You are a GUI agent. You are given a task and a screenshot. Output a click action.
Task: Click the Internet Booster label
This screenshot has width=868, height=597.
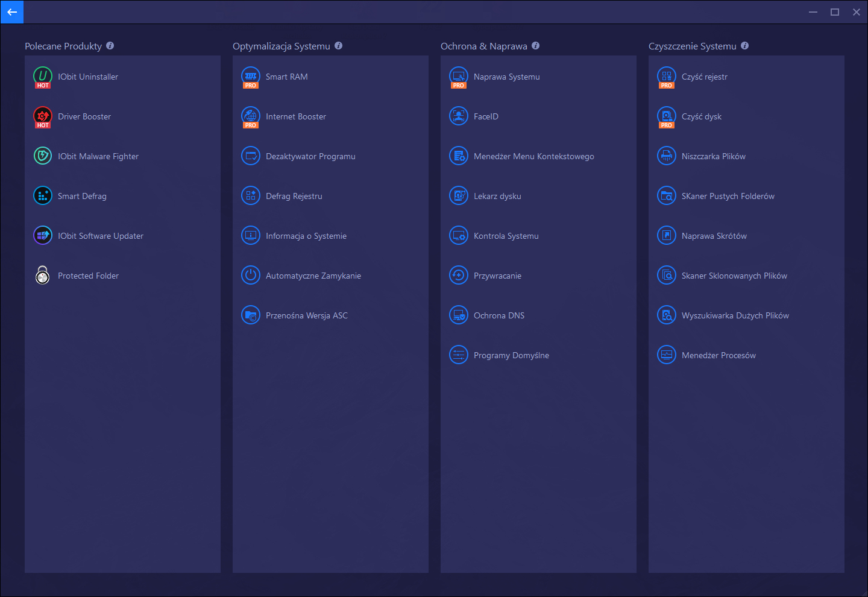(x=296, y=116)
